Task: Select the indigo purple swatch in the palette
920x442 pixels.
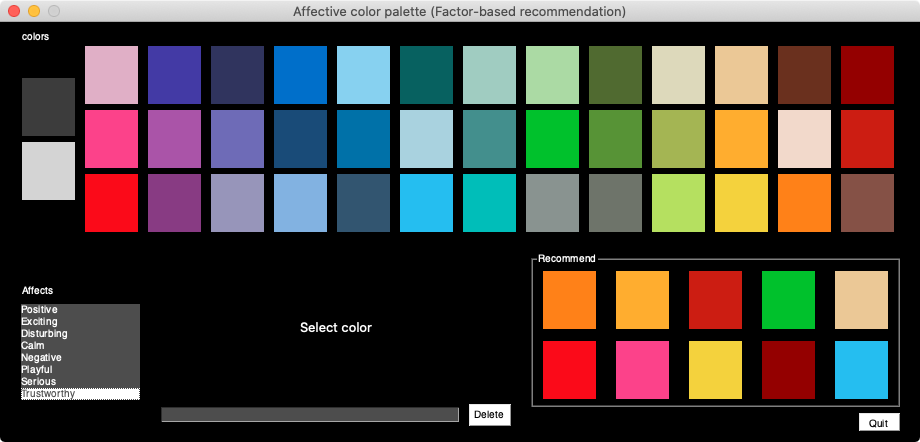Action: [174, 75]
